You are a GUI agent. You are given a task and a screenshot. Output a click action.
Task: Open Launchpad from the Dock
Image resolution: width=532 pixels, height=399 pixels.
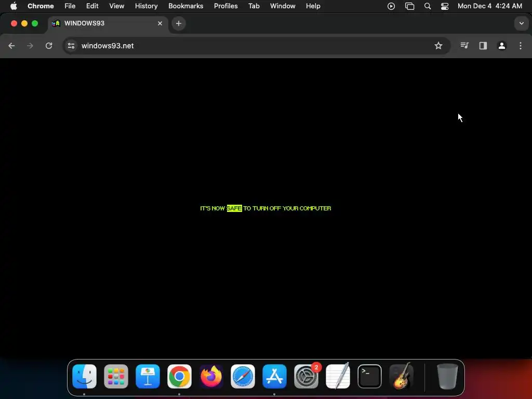pos(116,376)
